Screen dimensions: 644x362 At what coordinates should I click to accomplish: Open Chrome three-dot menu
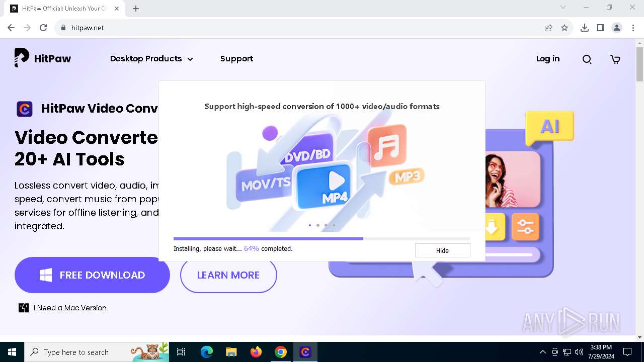(x=633, y=28)
